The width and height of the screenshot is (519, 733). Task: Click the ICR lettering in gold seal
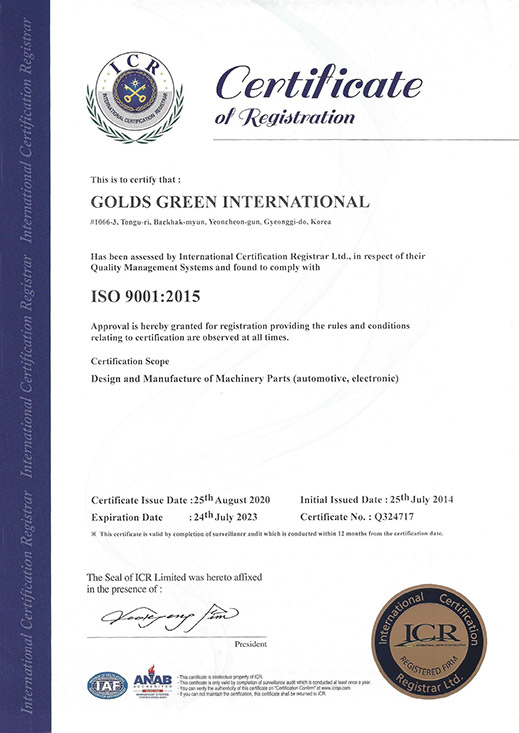coord(431,633)
